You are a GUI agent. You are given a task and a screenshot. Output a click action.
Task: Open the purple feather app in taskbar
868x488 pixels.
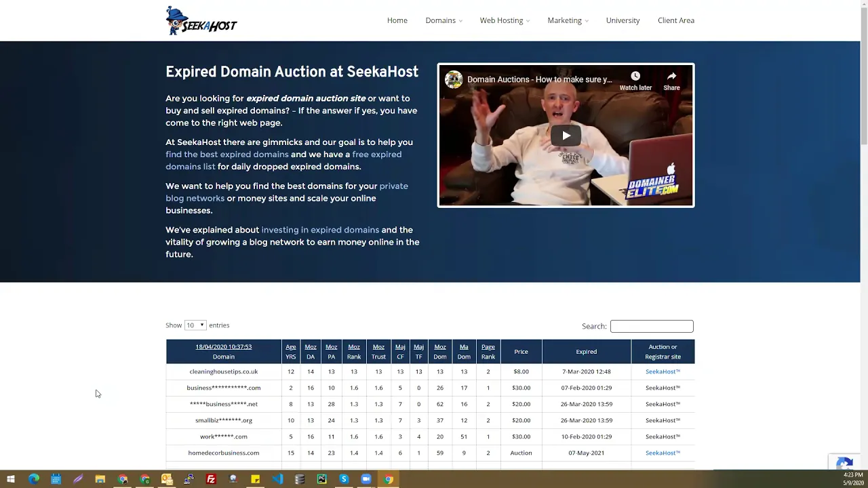point(78,479)
